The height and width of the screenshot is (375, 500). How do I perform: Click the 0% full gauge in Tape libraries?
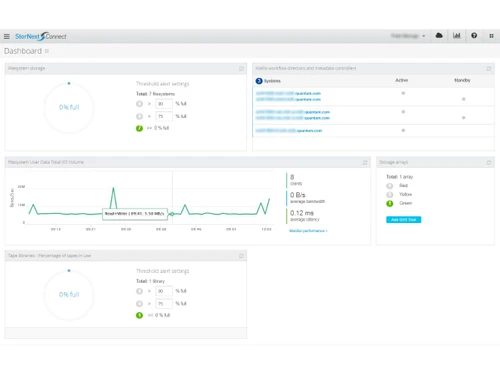[x=69, y=295]
